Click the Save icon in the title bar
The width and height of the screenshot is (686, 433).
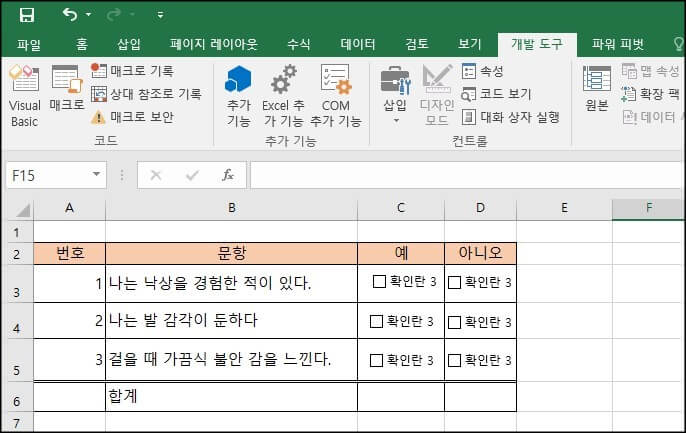(x=27, y=15)
